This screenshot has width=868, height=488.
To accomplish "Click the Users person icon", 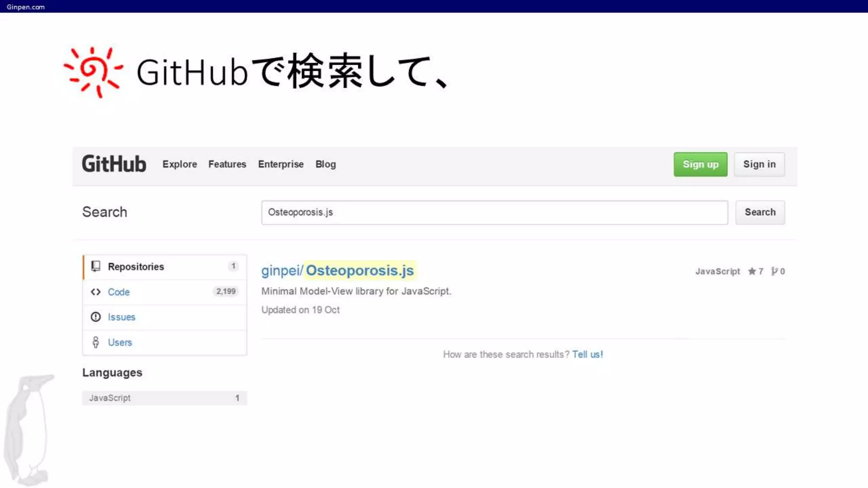I will point(96,342).
